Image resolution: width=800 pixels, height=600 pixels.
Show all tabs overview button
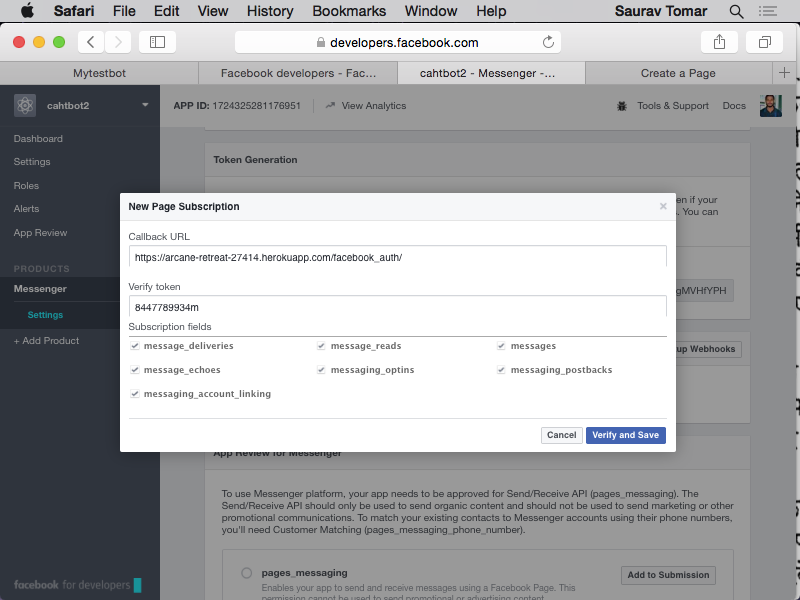point(764,42)
